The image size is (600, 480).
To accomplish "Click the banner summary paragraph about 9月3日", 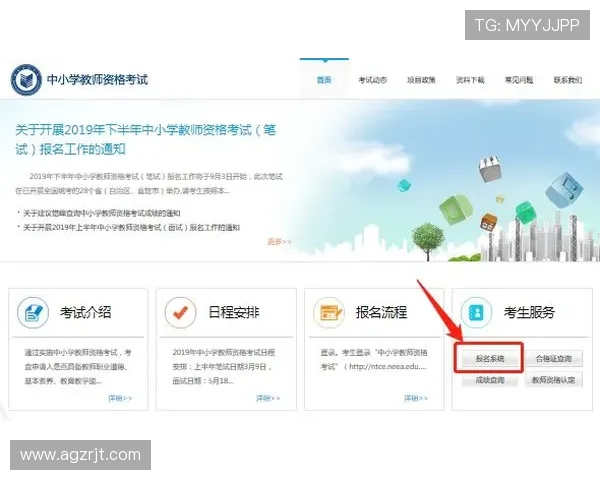I will tap(149, 183).
